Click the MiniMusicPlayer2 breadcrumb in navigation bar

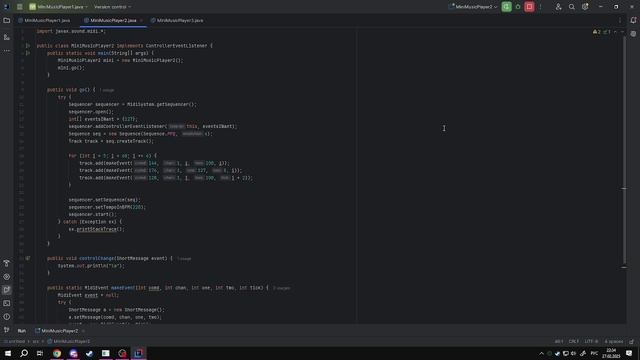point(69,342)
